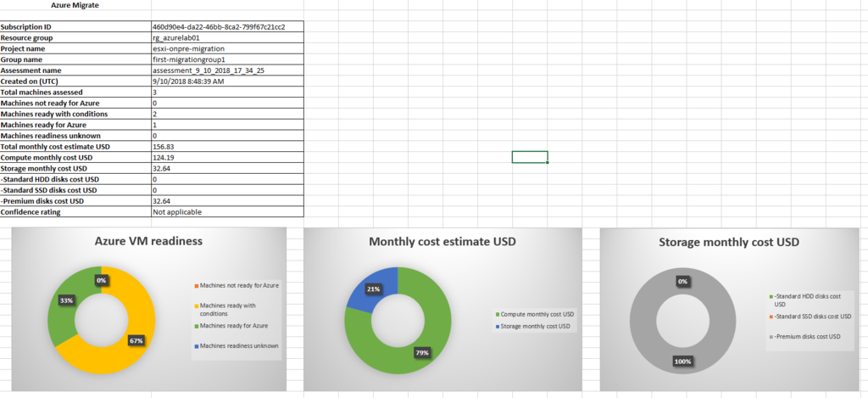Click the Subscription ID label cell
Viewport: 868px width, 398px height.
pyautogui.click(x=75, y=26)
